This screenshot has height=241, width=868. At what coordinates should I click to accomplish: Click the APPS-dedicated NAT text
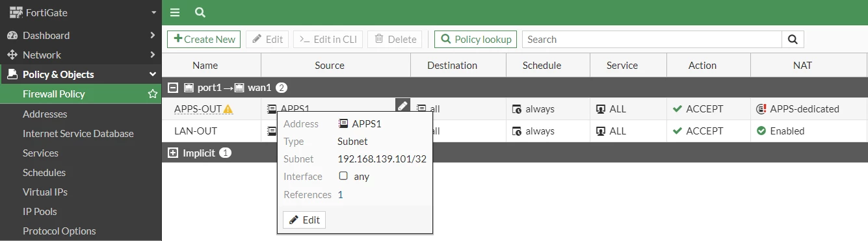(x=805, y=108)
